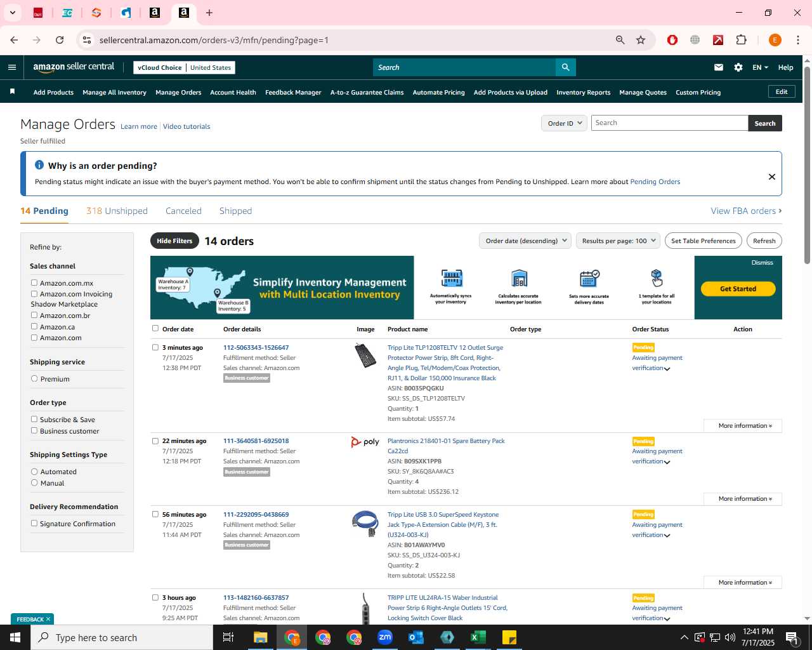Screen dimensions: 812x650
Task: Click into the order search input field
Action: [669, 123]
